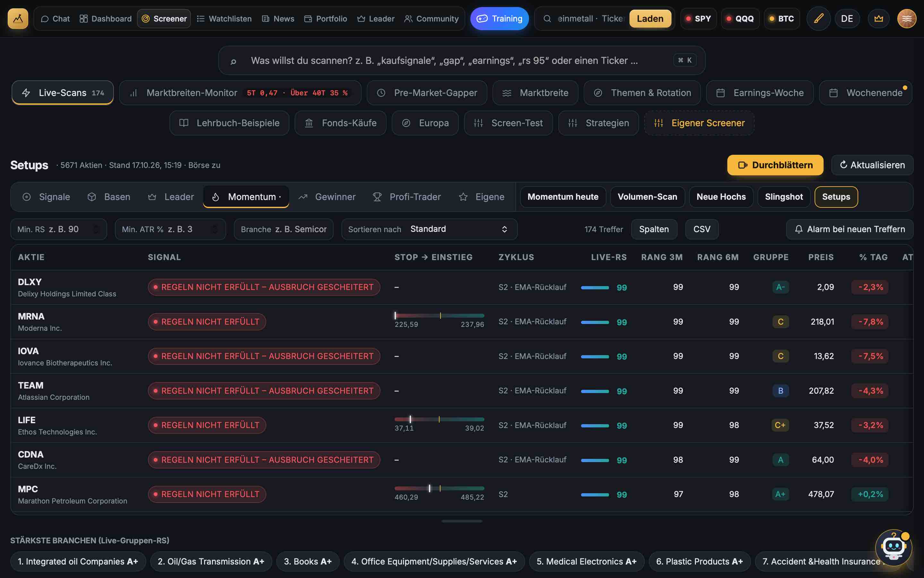Toggle the Setups filter chip

[836, 197]
